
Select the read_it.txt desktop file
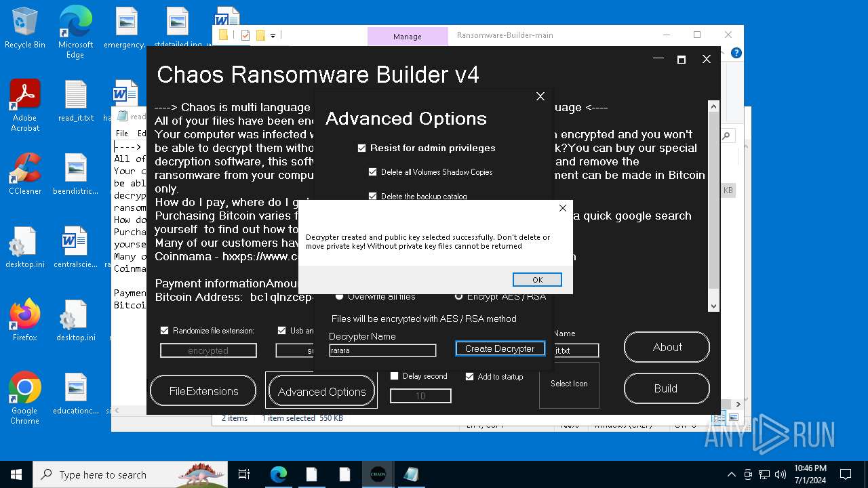tap(75, 101)
